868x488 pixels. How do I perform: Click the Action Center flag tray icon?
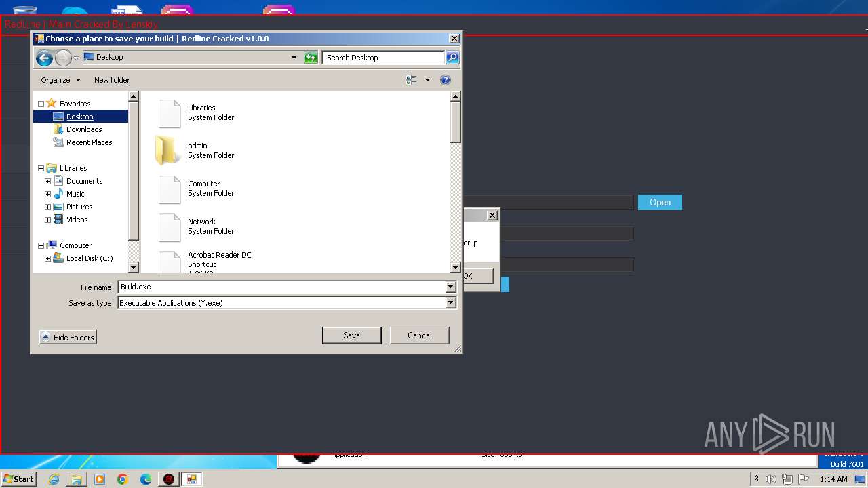tap(804, 479)
